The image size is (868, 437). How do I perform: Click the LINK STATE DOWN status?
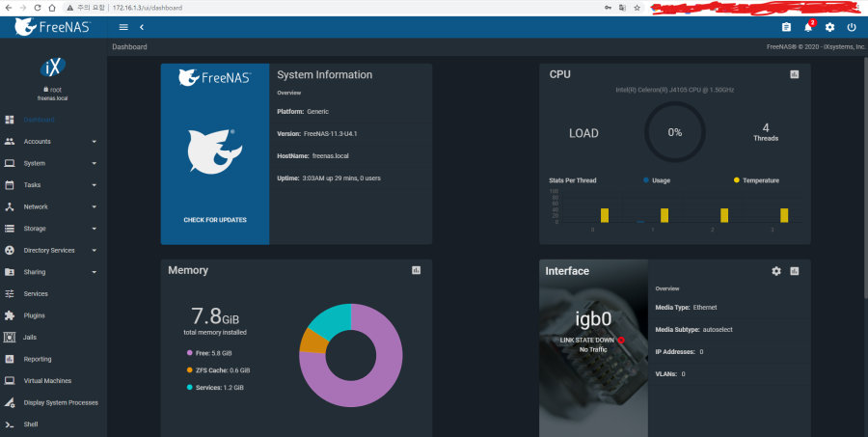pyautogui.click(x=587, y=341)
